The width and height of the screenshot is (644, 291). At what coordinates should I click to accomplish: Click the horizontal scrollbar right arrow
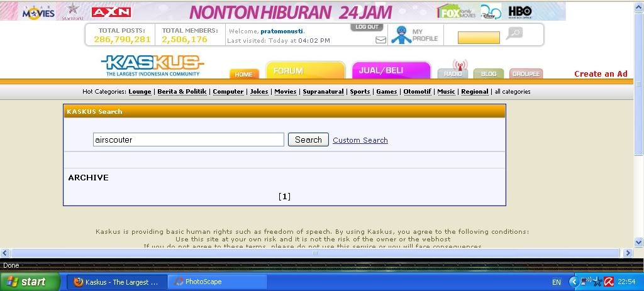point(628,253)
